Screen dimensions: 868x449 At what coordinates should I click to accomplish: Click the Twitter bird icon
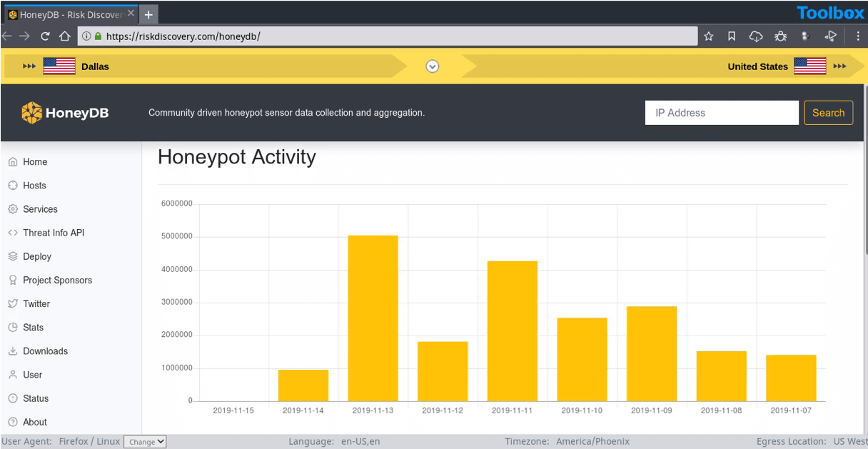(13, 303)
